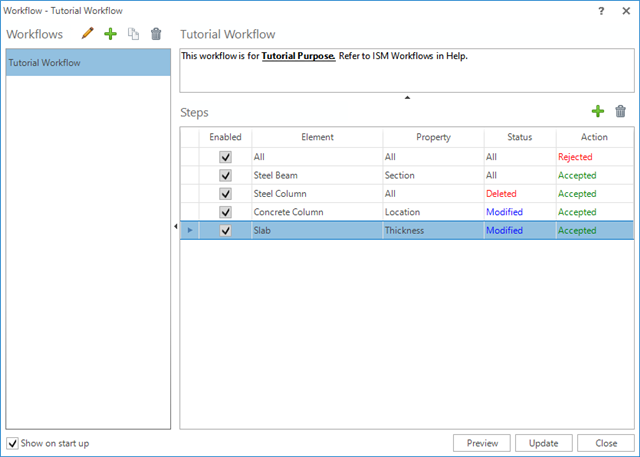Image resolution: width=640 pixels, height=457 pixels.
Task: Click Accepted action in Steel Column row
Action: coord(595,194)
